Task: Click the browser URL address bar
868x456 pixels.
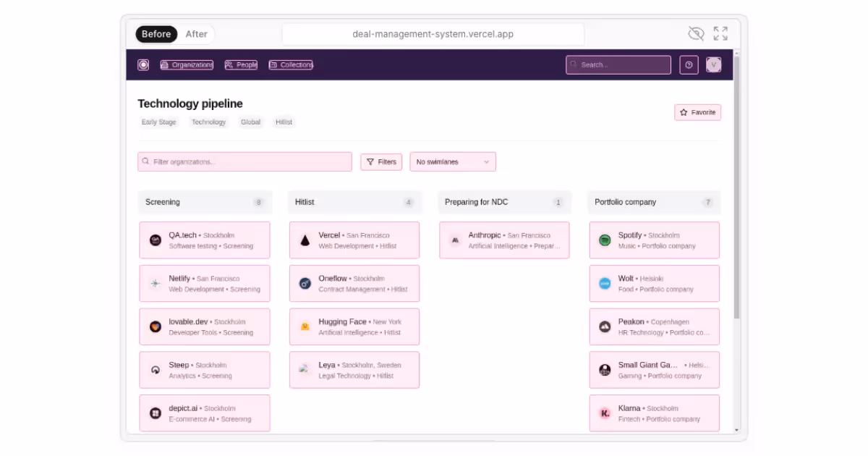Action: coord(433,34)
